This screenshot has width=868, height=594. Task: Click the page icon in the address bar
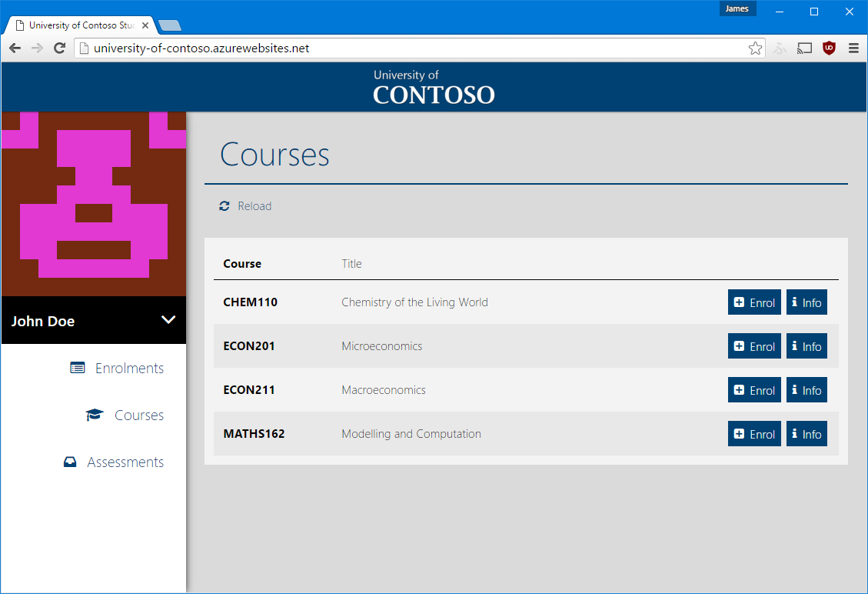pos(84,48)
